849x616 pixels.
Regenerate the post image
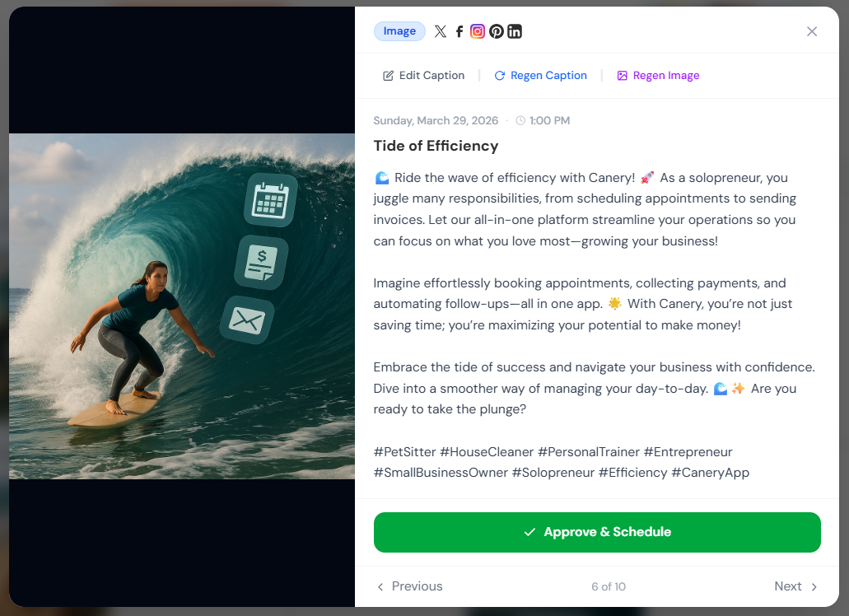(x=658, y=76)
